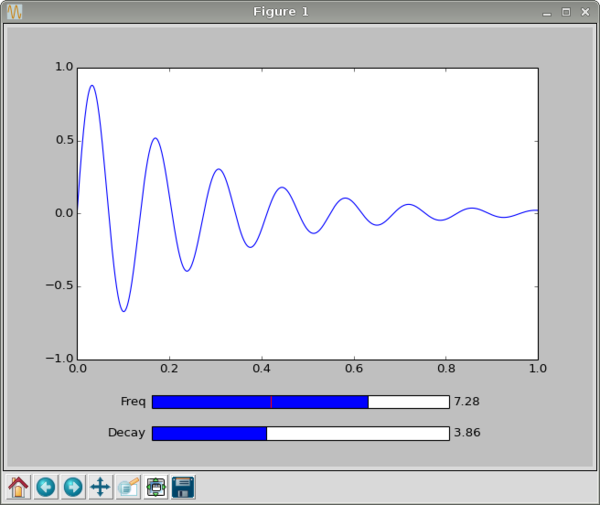Go back to the previous view

(46, 487)
